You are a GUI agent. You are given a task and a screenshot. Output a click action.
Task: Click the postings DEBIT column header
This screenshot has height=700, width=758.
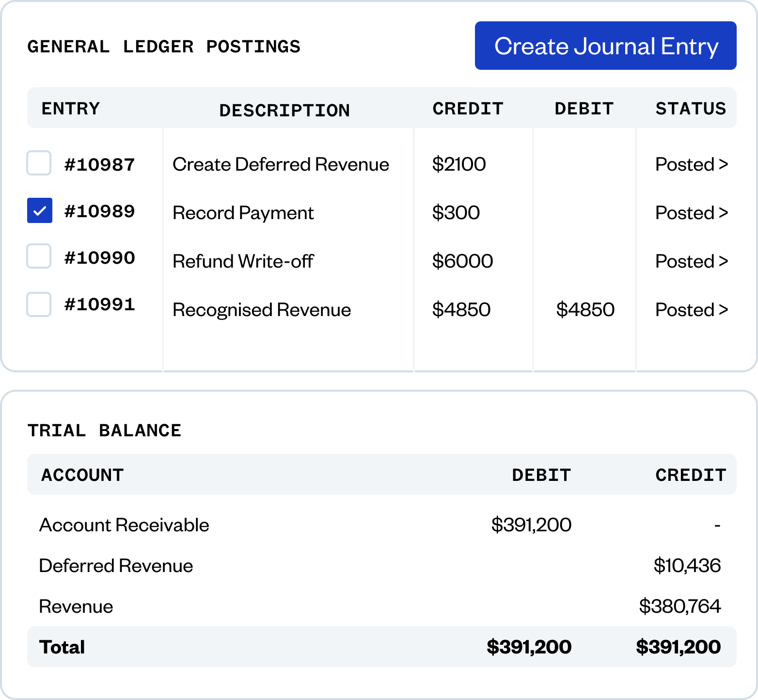pyautogui.click(x=584, y=109)
